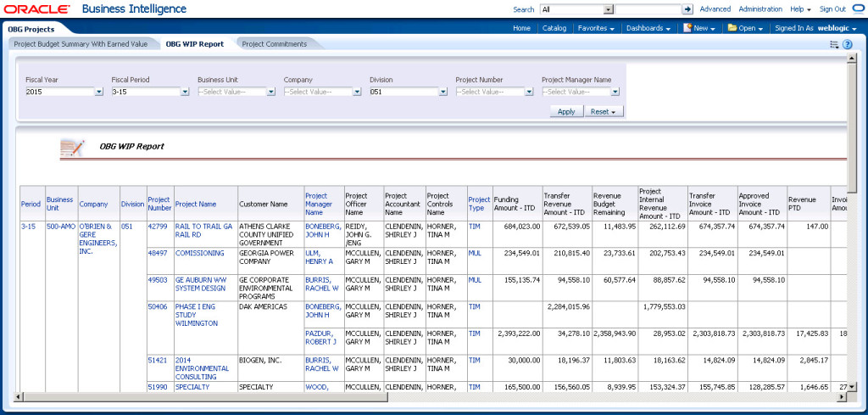Click the COMISSIONING project name

[200, 253]
